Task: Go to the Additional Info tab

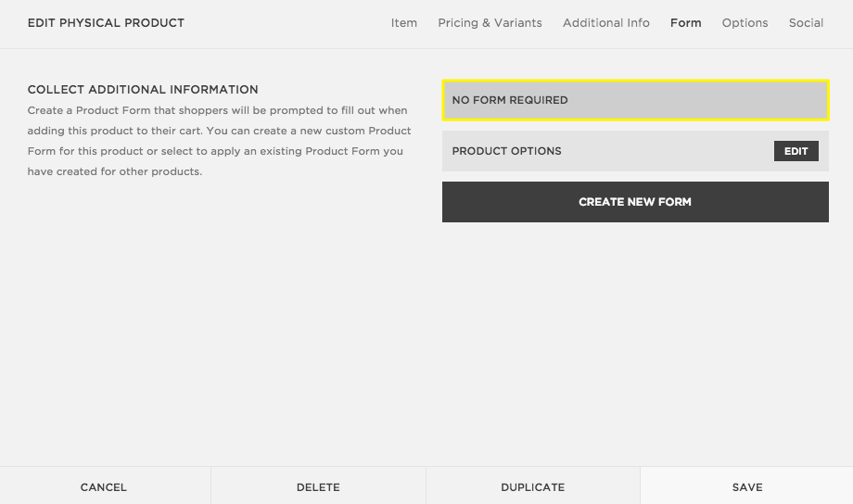Action: click(605, 23)
